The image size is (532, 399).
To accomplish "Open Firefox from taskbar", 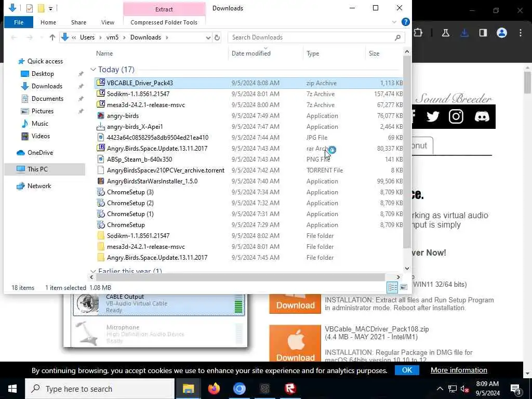I will coord(214,389).
